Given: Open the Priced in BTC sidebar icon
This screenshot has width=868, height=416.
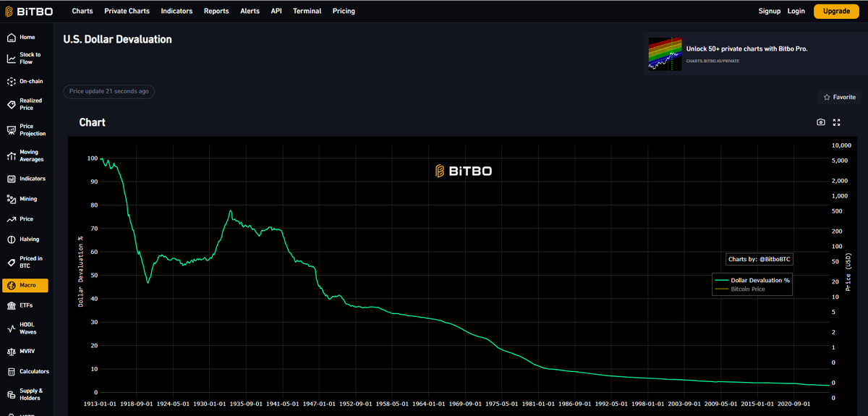Looking at the screenshot, I should [x=11, y=262].
